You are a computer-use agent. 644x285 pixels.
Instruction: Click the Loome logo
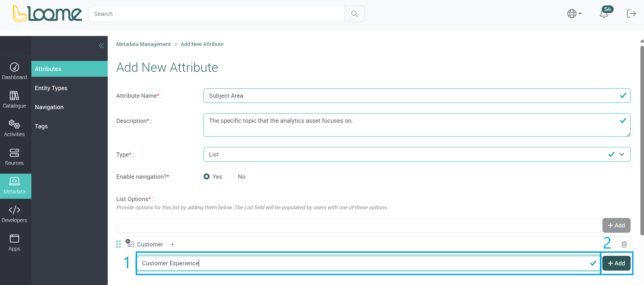pyautogui.click(x=47, y=14)
